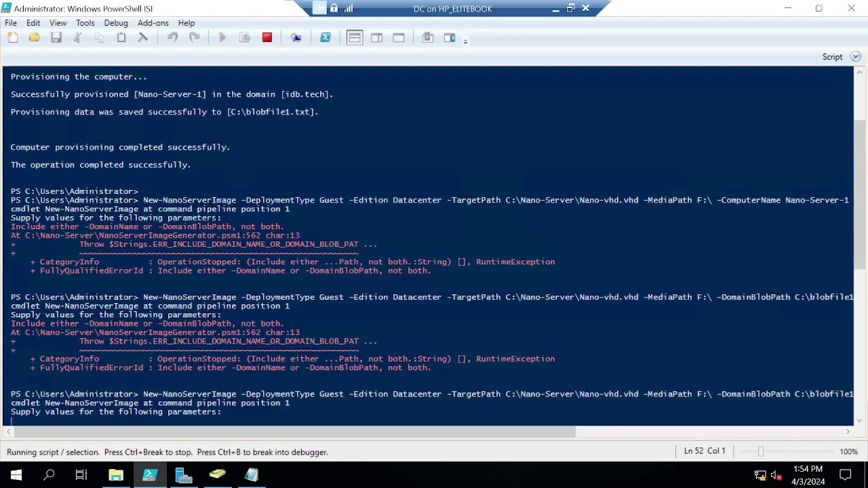Cut selection with the scissors icon
868x488 pixels.
pos(78,38)
